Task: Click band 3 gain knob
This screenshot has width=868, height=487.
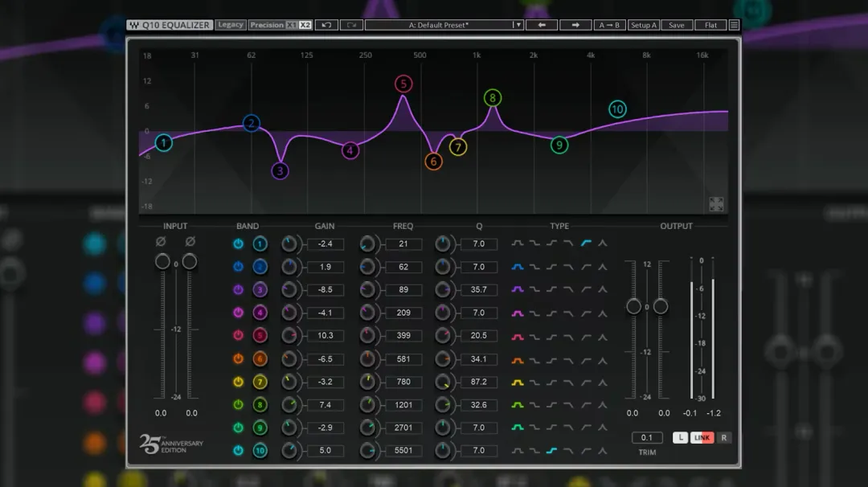Action: [x=289, y=289]
